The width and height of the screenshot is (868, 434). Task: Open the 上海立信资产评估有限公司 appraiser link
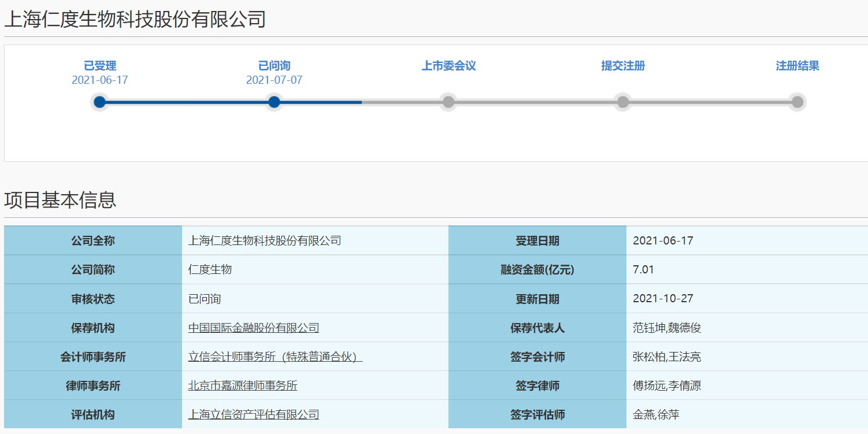254,415
